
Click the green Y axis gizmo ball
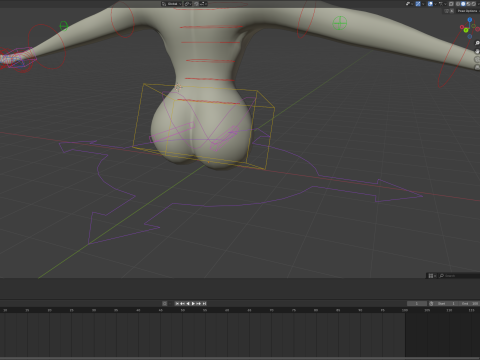click(x=466, y=30)
